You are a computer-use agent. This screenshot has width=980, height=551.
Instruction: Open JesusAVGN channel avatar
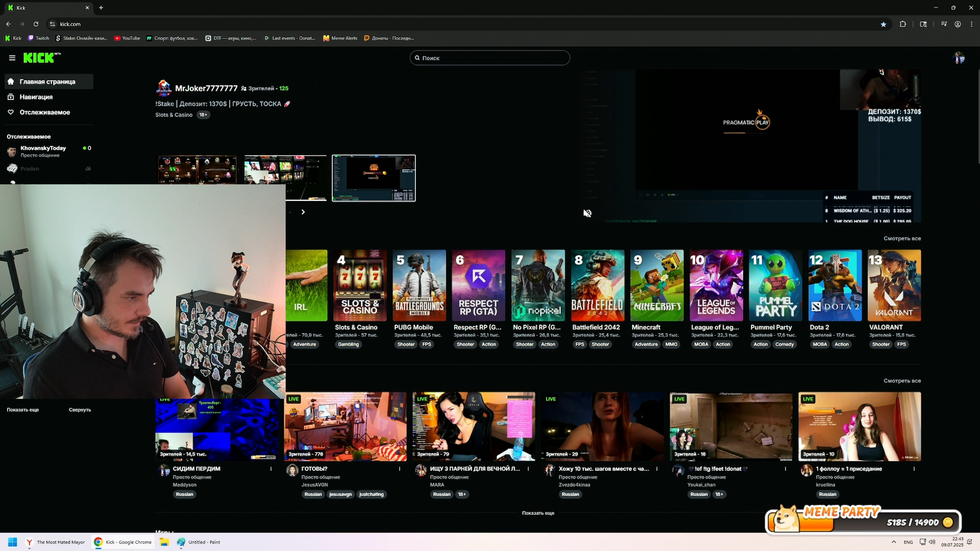tap(292, 470)
